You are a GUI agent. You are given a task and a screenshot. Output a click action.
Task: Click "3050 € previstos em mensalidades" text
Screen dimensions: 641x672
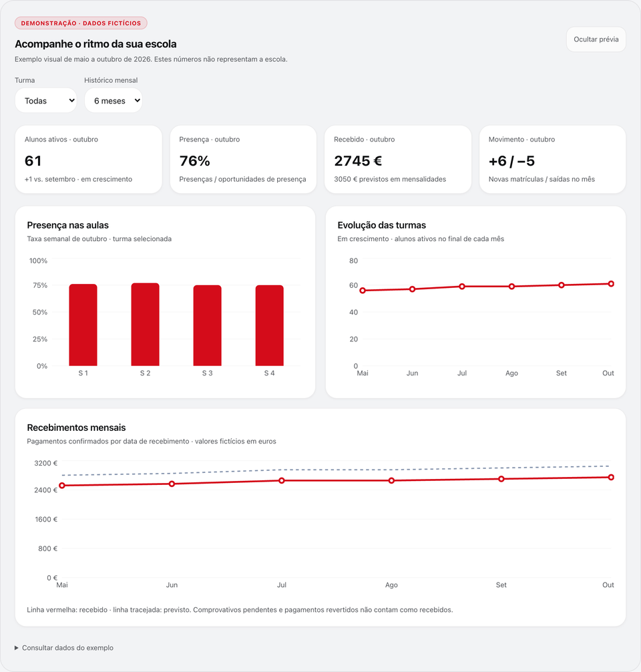pyautogui.click(x=390, y=179)
